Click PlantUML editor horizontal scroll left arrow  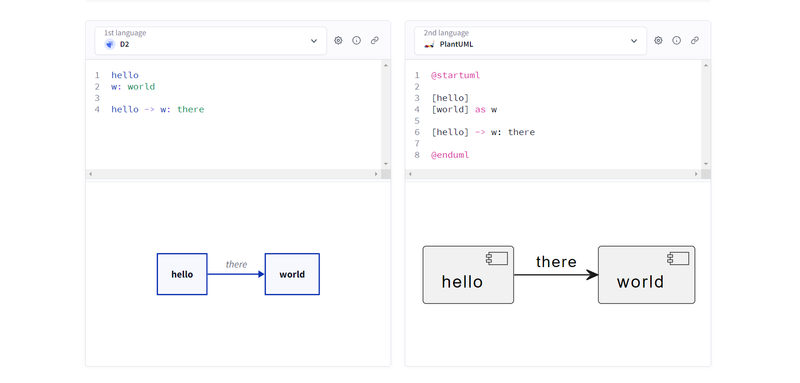point(410,174)
